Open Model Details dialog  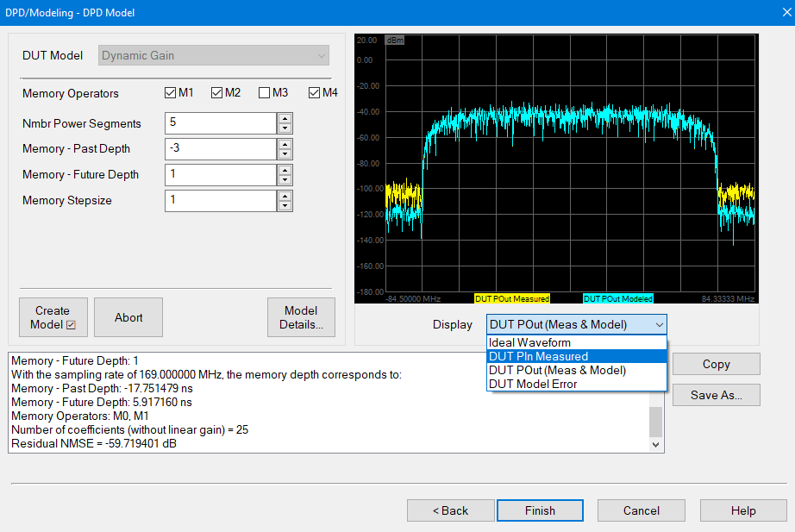tap(302, 317)
